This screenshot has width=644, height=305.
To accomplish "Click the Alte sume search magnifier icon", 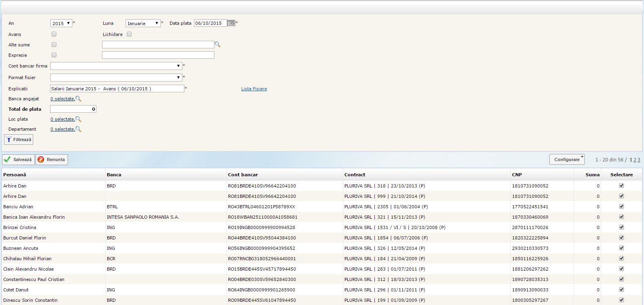I will tap(218, 45).
